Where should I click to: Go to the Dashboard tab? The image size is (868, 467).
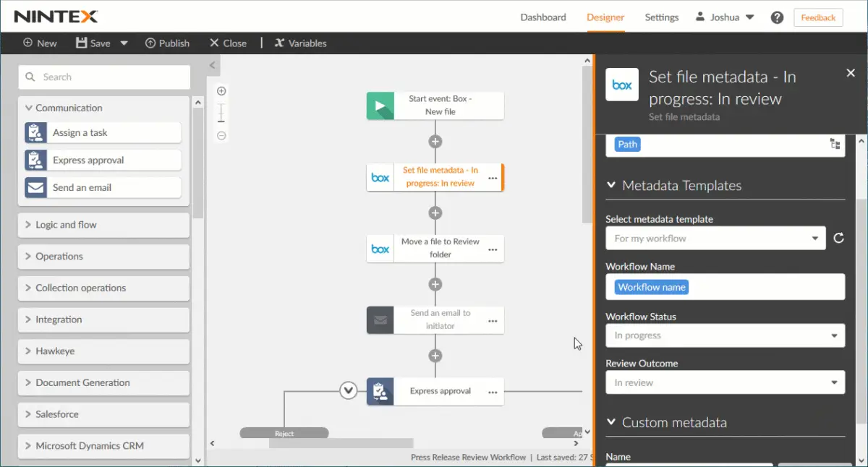(x=543, y=17)
